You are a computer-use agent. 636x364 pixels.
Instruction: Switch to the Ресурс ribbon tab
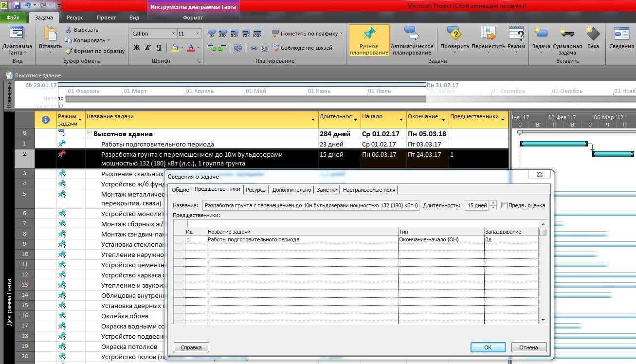[x=75, y=18]
